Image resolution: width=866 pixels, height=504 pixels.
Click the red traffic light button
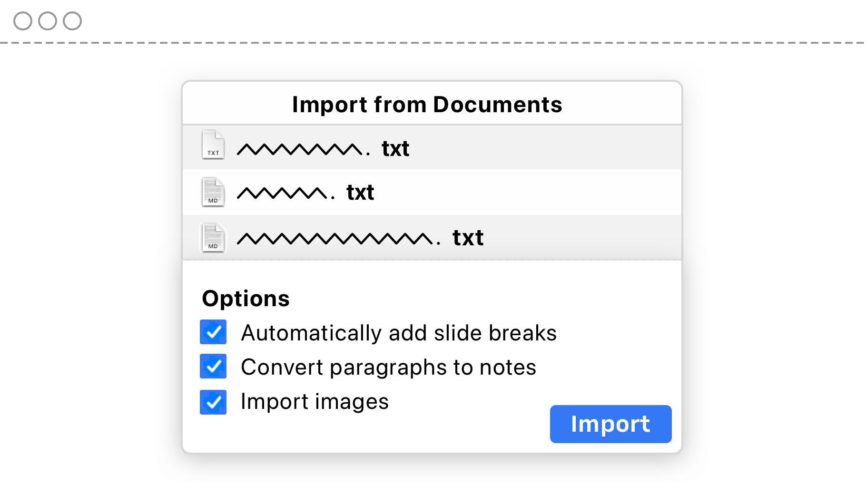point(23,20)
